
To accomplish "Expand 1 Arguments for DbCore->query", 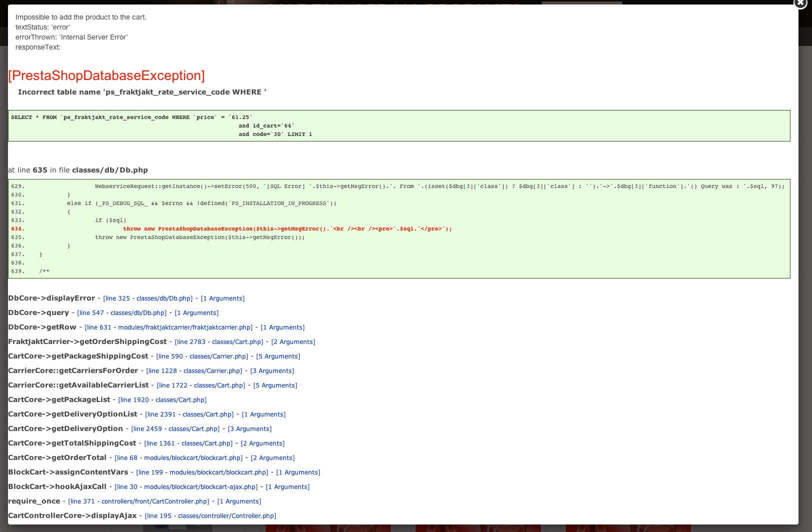I will [197, 313].
